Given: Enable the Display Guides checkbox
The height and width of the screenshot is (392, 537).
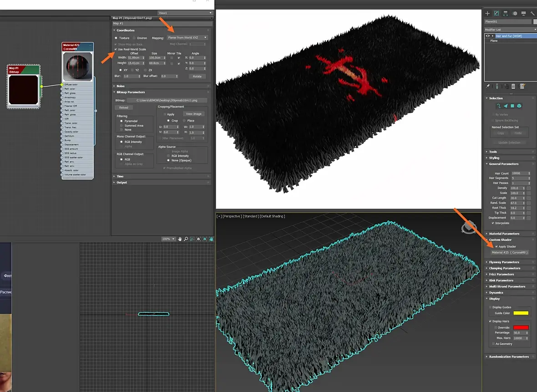Looking at the screenshot, I should click(x=491, y=307).
